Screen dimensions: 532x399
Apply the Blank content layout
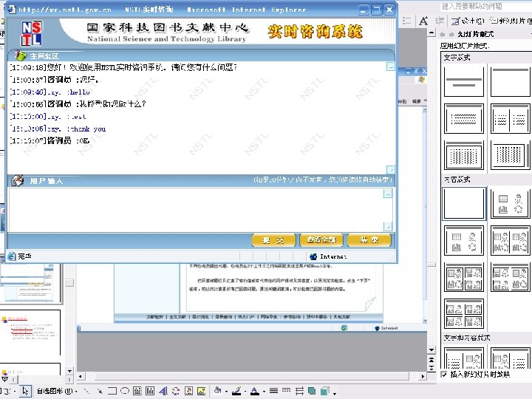[x=464, y=204]
